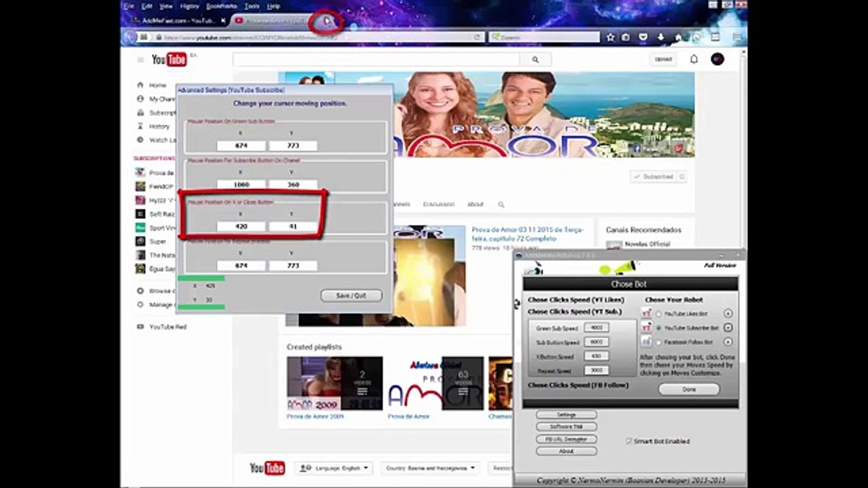Click the Software Trial button
Screen dimensions: 868x488
coord(566,426)
